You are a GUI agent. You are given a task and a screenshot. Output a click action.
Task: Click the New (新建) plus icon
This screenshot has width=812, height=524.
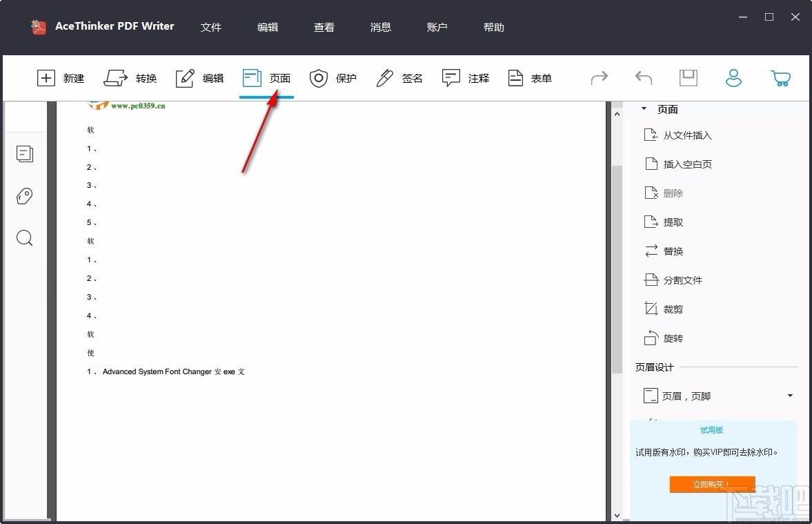click(x=46, y=78)
